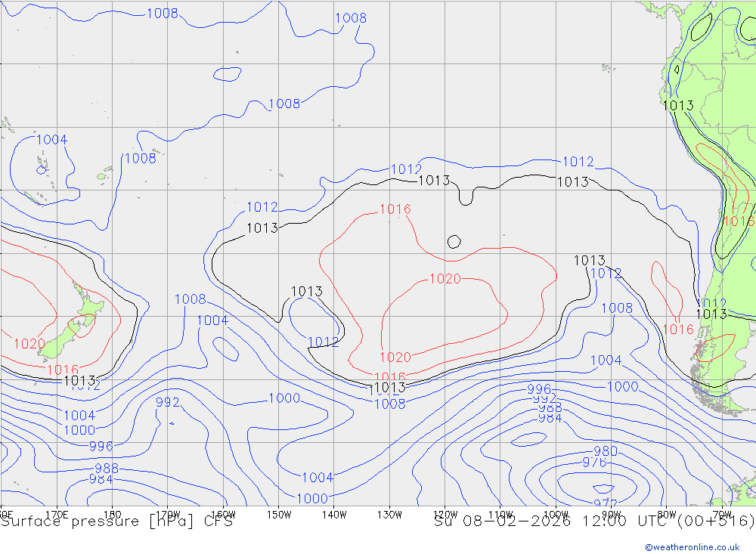Click the 150W longitude axis label
The width and height of the screenshot is (756, 554).
279,515
